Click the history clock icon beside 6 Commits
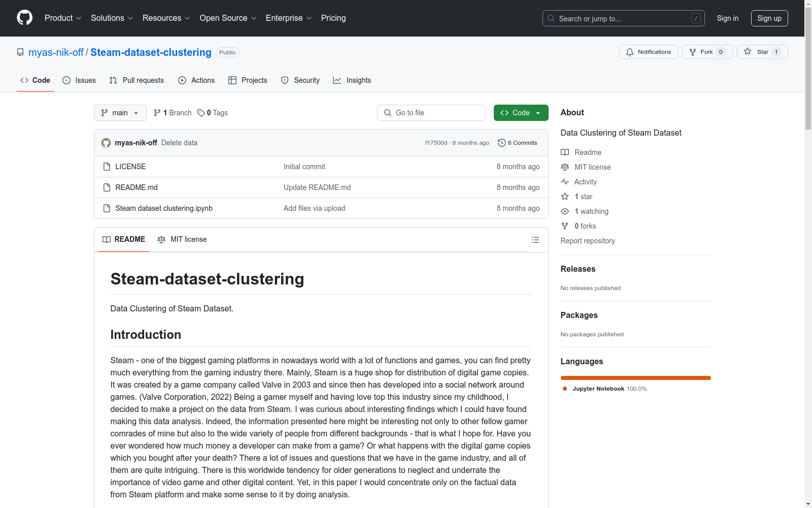Viewport: 812px width, 508px height. tap(501, 143)
